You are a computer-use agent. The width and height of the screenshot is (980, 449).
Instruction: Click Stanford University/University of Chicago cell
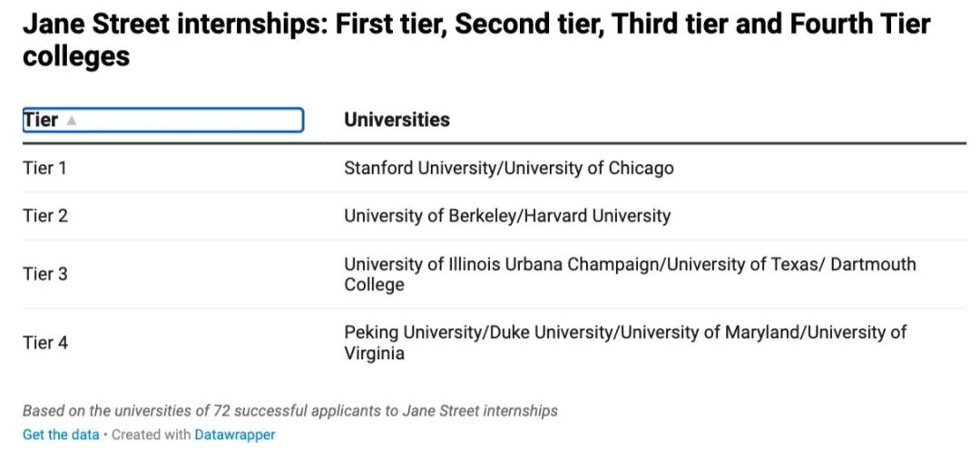[509, 168]
